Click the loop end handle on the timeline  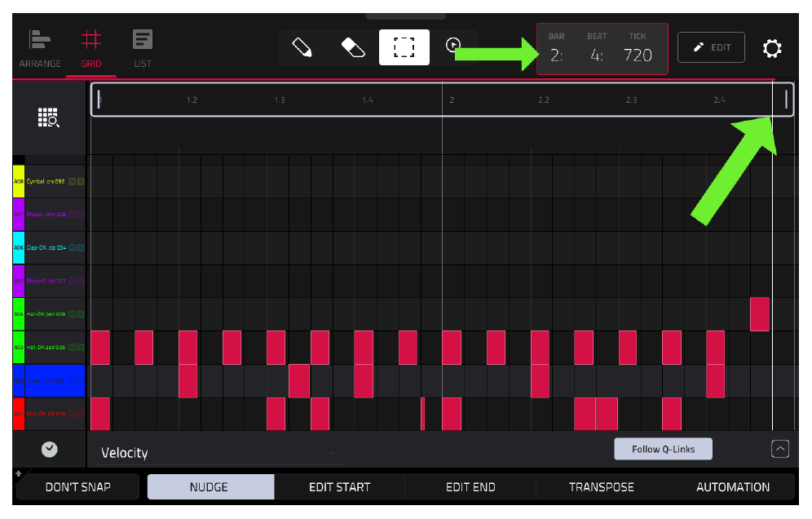tap(786, 99)
